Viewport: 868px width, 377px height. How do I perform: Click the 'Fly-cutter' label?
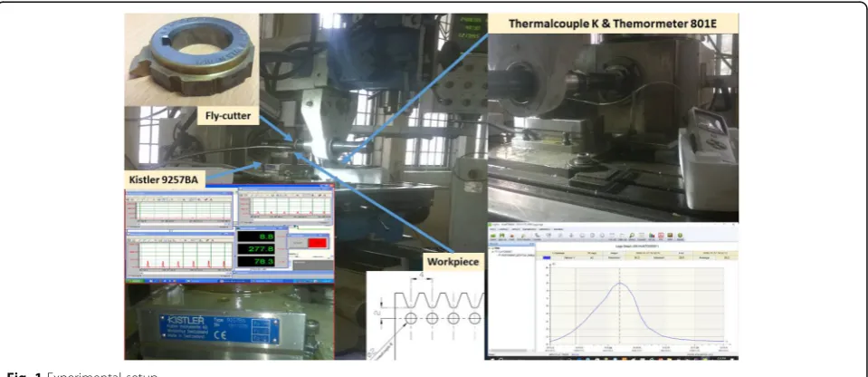point(229,117)
